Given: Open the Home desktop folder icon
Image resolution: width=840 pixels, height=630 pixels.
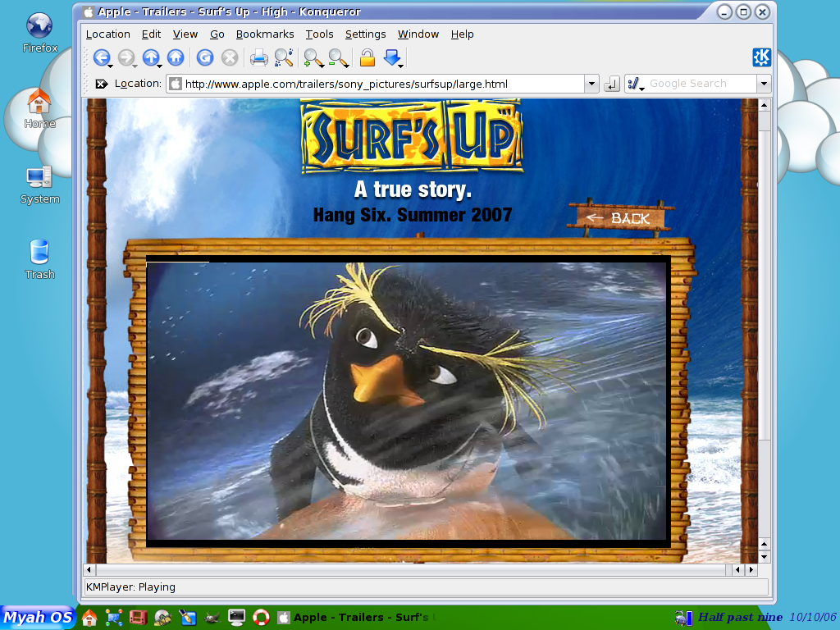Looking at the screenshot, I should 39,108.
